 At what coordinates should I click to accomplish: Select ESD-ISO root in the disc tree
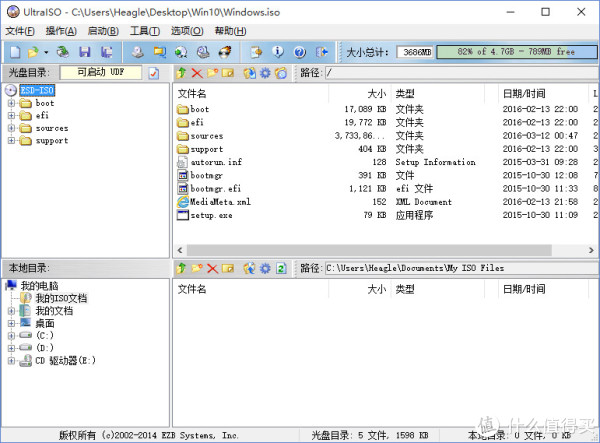point(37,90)
